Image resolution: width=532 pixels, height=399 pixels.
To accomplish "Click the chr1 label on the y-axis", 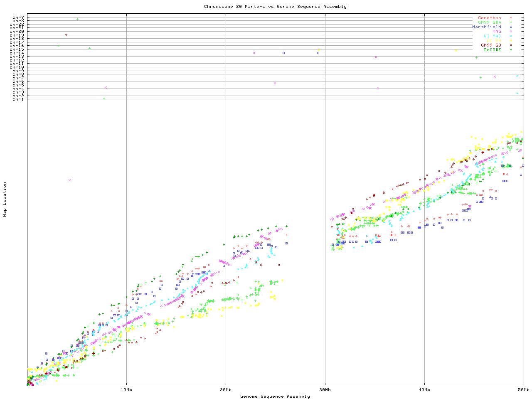I will click(18, 99).
